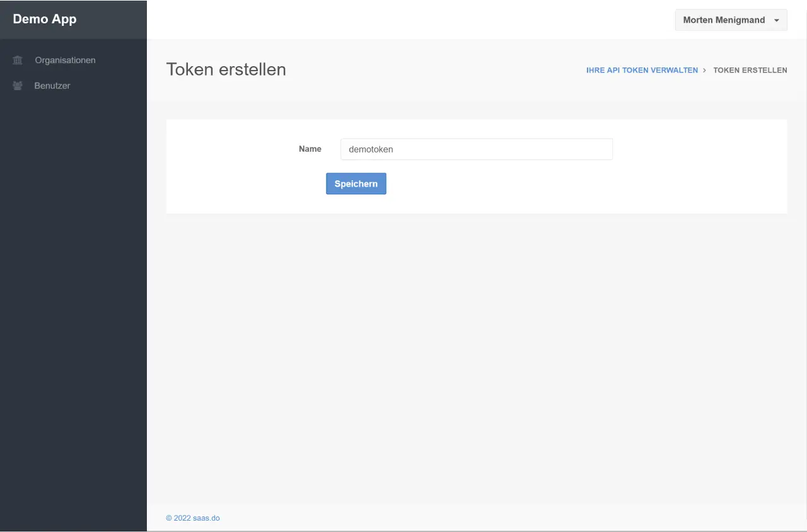Click the caret arrow beside Morten Menigmand
This screenshot has width=807, height=532.
[x=776, y=21]
